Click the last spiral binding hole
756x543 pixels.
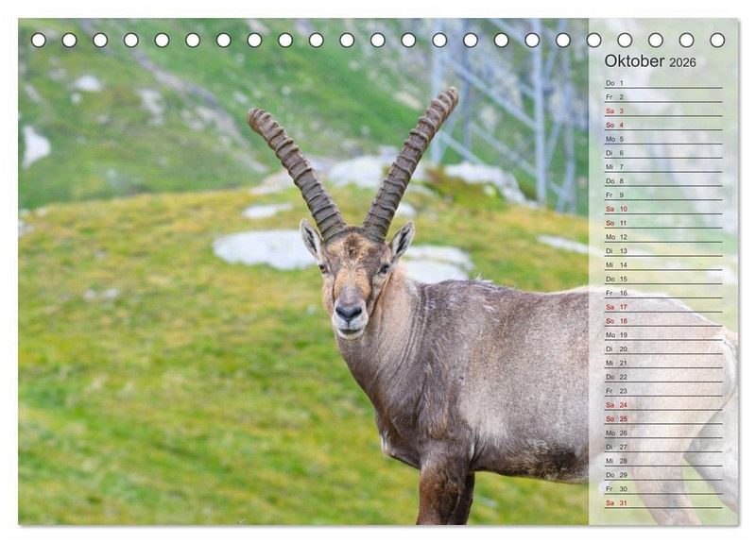[717, 40]
